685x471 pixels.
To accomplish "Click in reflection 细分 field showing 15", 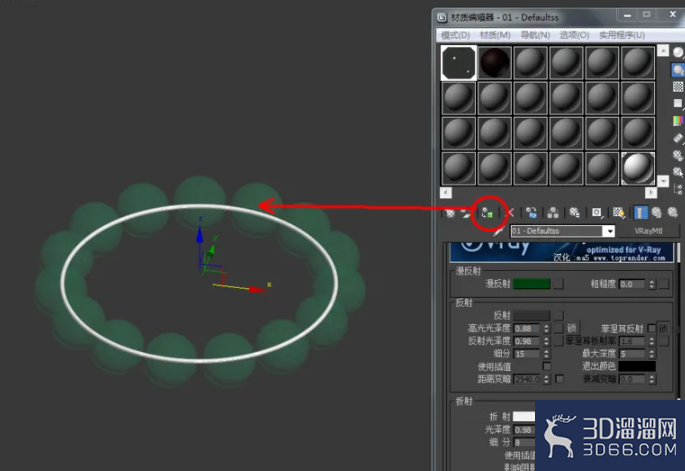I will (x=527, y=354).
